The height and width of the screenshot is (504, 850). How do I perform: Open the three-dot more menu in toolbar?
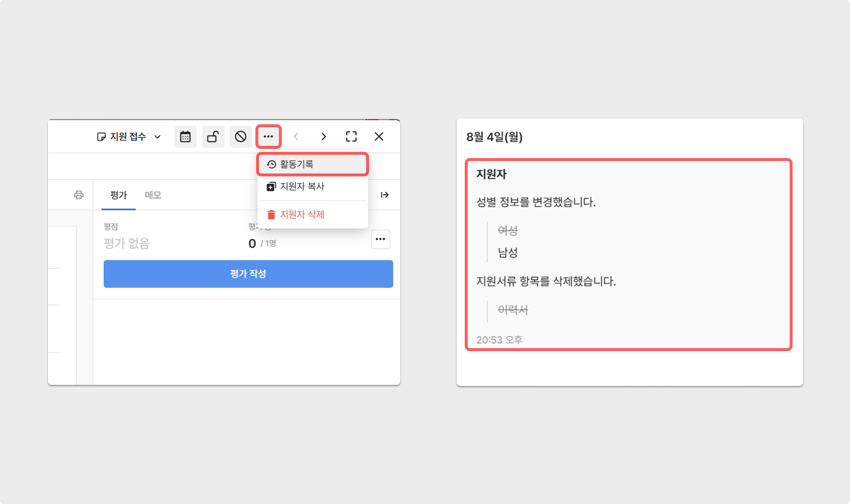click(x=268, y=137)
